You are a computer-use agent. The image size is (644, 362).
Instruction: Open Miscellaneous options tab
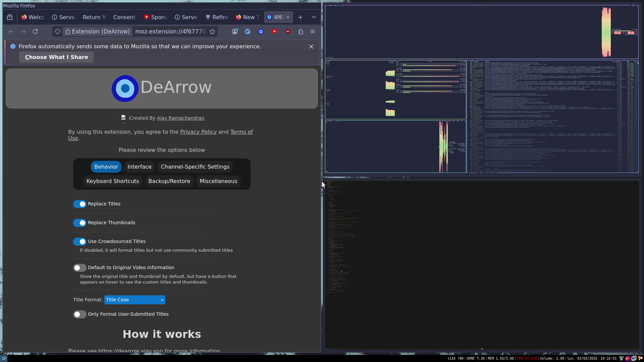pos(218,181)
